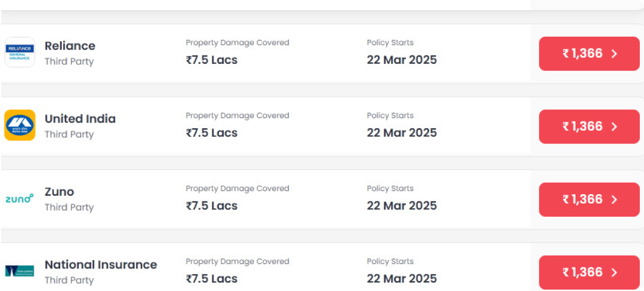Open the United India plan title
The image size is (644, 291).
pyautogui.click(x=80, y=119)
